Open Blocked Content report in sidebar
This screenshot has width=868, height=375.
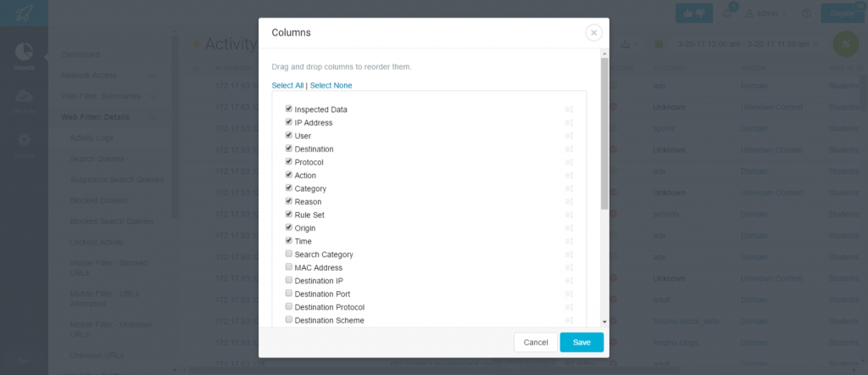(x=98, y=200)
